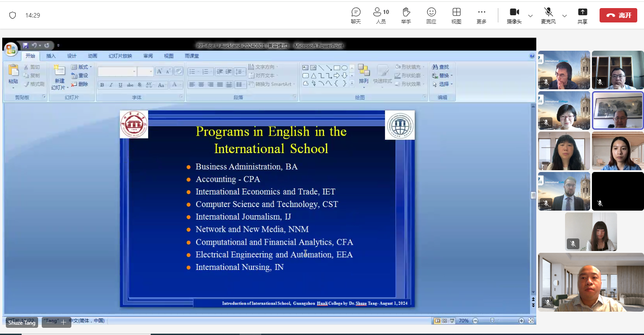644x335 pixels.
Task: Switch to the 设计 ribbon tab
Action: coord(72,56)
